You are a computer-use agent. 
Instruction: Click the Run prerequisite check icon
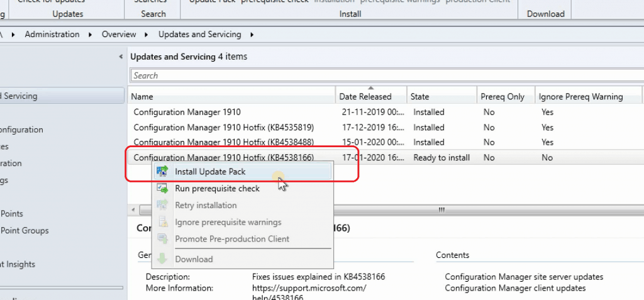tap(162, 188)
